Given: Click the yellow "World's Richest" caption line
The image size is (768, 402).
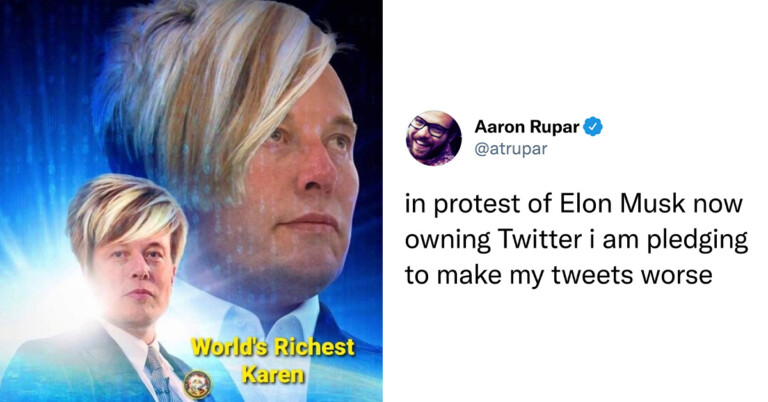Looking at the screenshot, I should tap(272, 347).
